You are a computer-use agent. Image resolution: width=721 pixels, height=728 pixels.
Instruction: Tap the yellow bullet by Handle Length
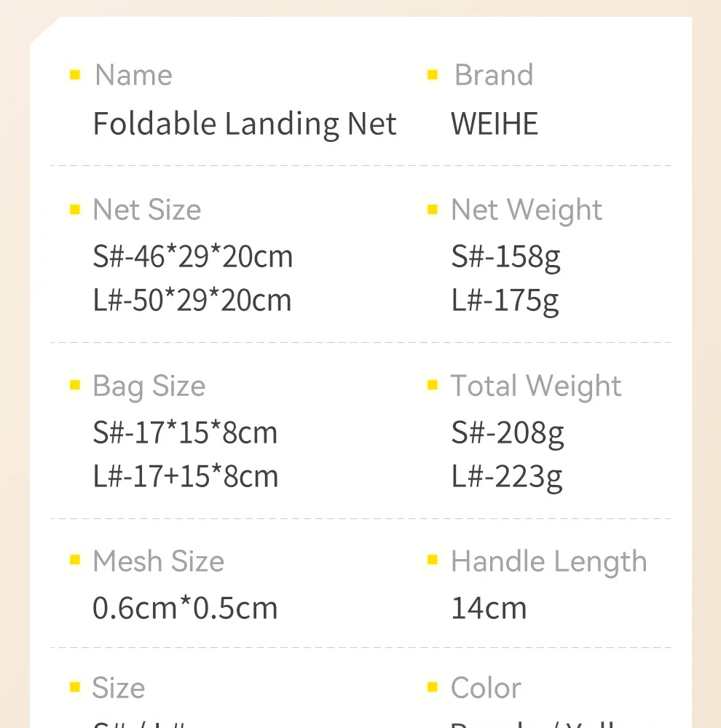pos(433,561)
